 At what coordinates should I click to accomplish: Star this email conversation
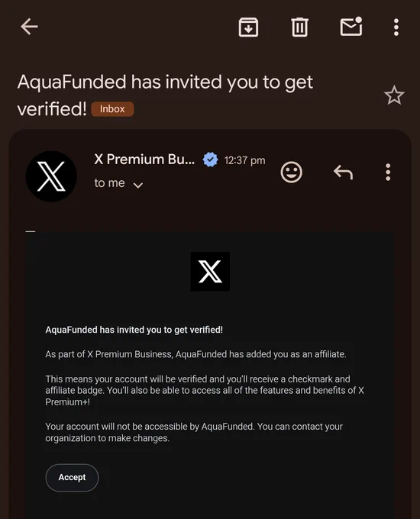coord(394,95)
